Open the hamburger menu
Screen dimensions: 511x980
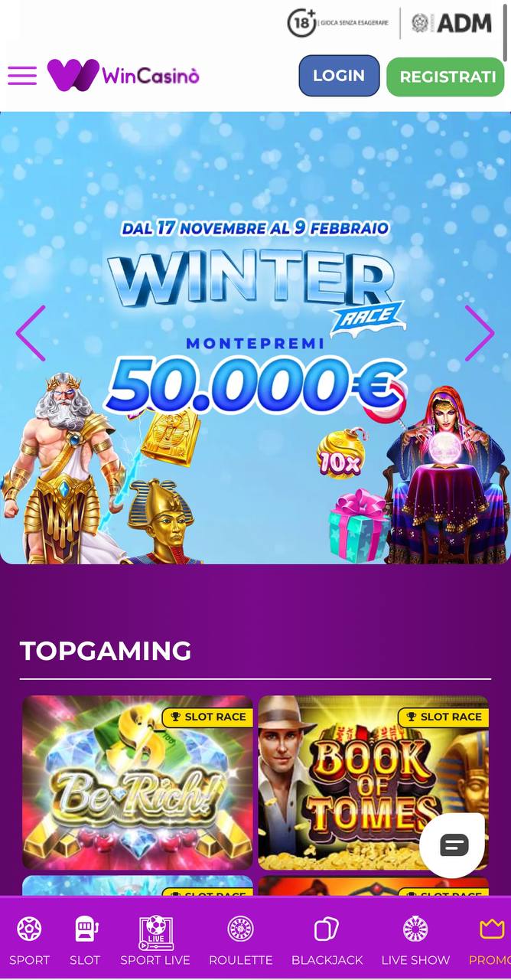(22, 76)
